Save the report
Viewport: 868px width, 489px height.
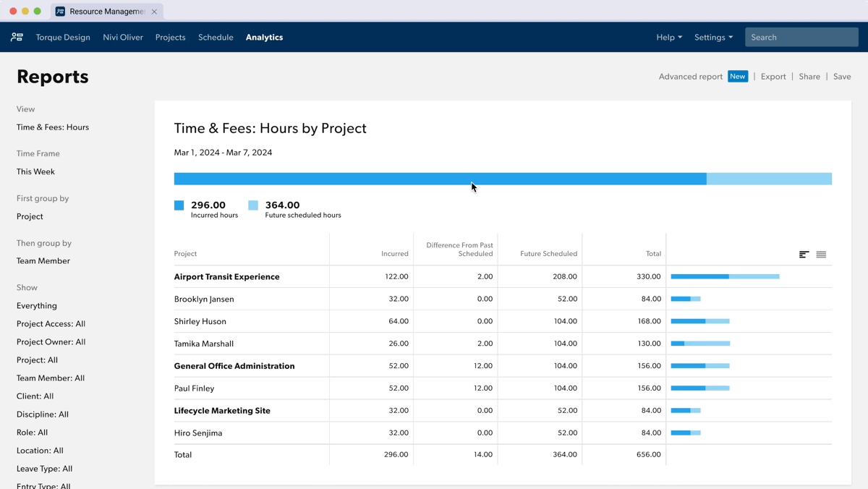click(842, 77)
